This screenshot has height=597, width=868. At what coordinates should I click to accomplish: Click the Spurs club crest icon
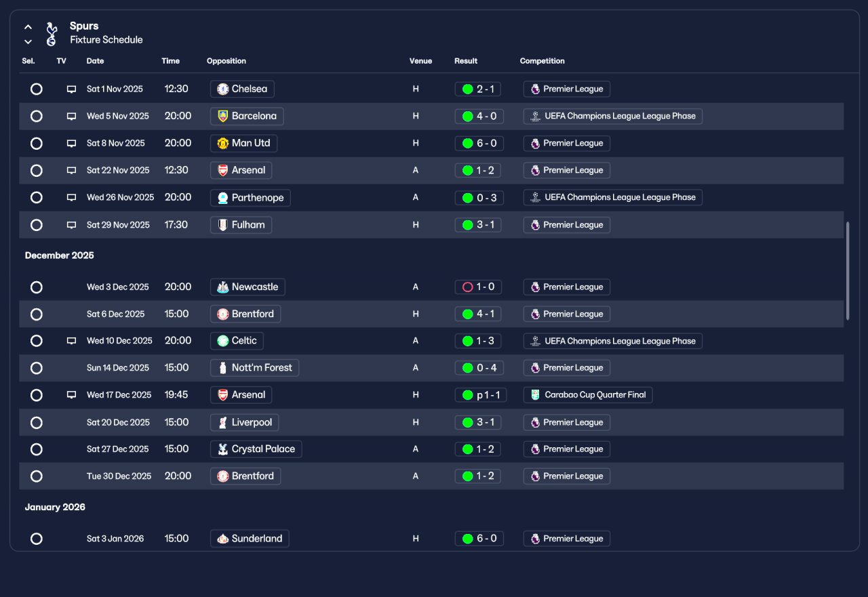click(x=52, y=34)
